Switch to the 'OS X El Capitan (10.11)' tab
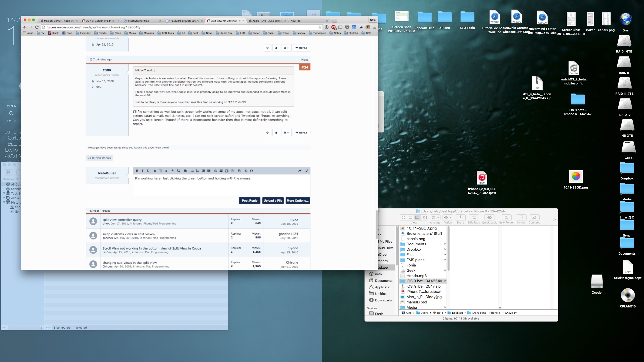 point(100,21)
